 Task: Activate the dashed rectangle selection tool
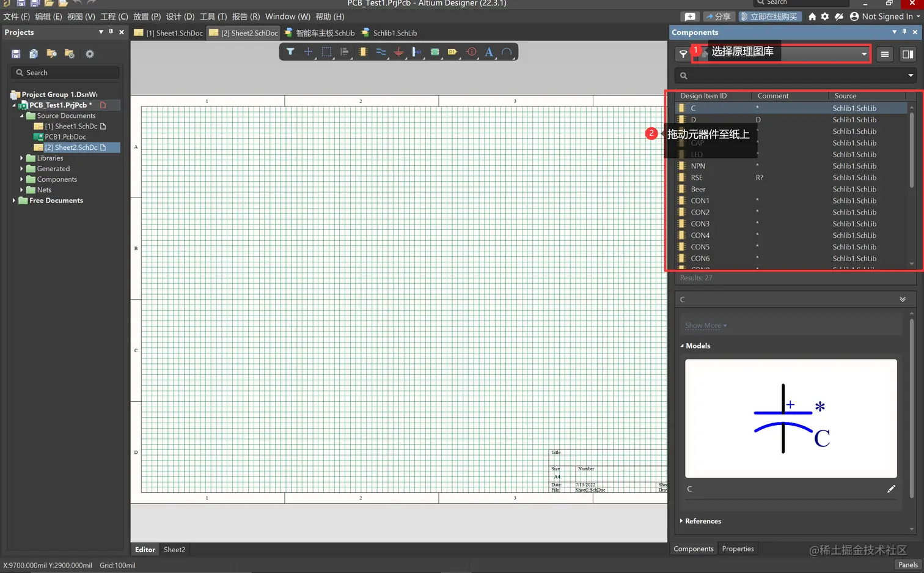coord(326,52)
